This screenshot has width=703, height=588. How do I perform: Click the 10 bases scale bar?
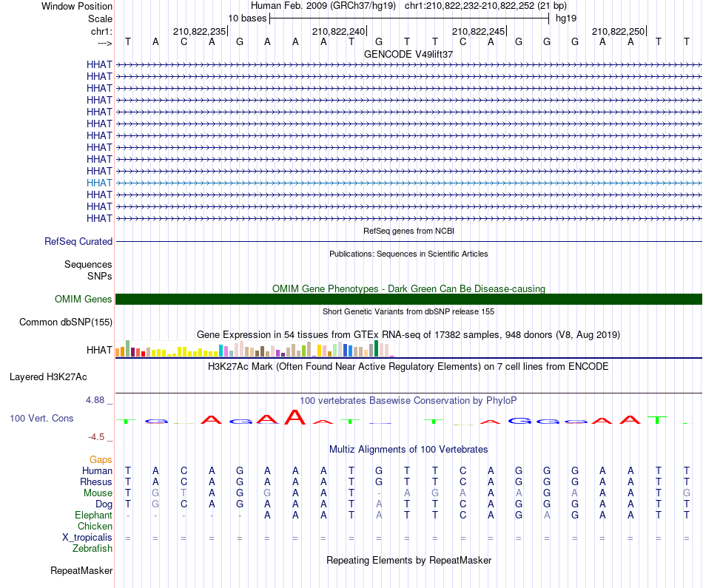[409, 18]
